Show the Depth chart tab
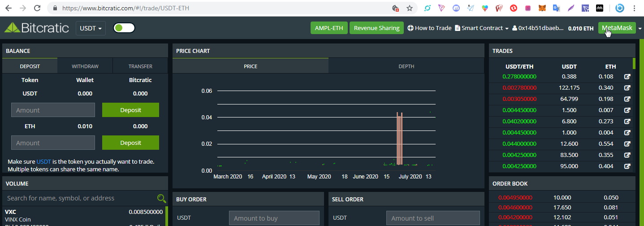 click(x=406, y=66)
